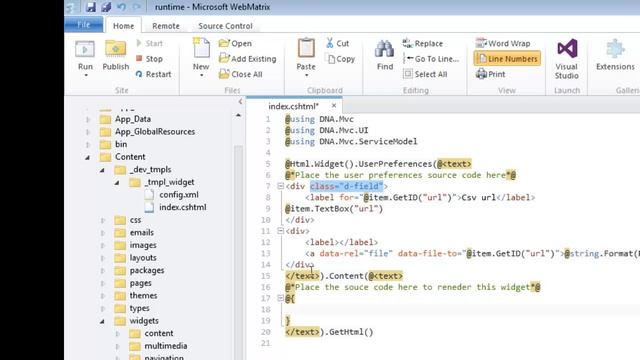Click the Redo arrow in title bar
Screen dimensions: 640x360
137,7
